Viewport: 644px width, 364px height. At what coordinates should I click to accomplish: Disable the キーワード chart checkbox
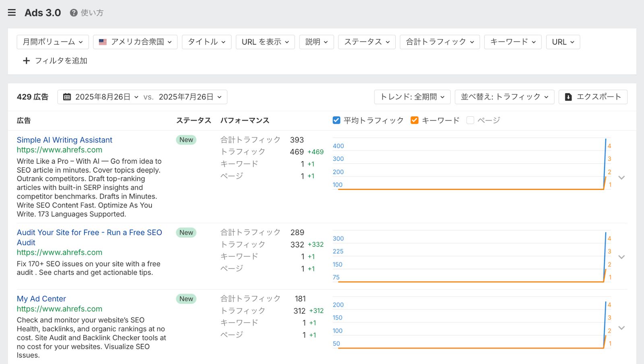[415, 120]
